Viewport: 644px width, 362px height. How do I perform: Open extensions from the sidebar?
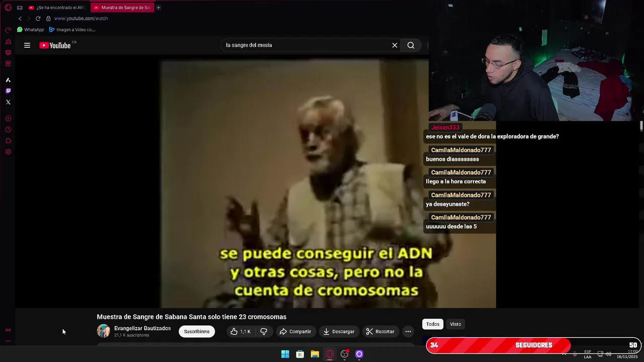(8, 141)
